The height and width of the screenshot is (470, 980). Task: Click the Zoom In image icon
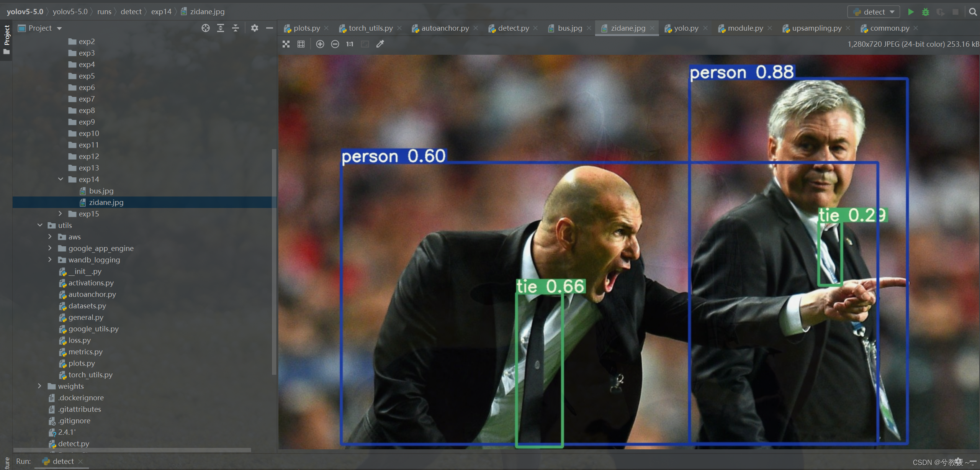coord(320,44)
